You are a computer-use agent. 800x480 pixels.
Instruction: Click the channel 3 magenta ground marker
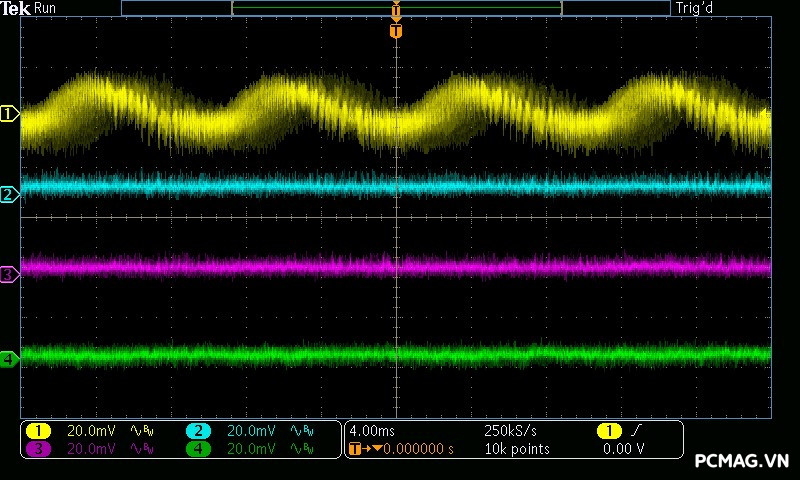coord(10,274)
